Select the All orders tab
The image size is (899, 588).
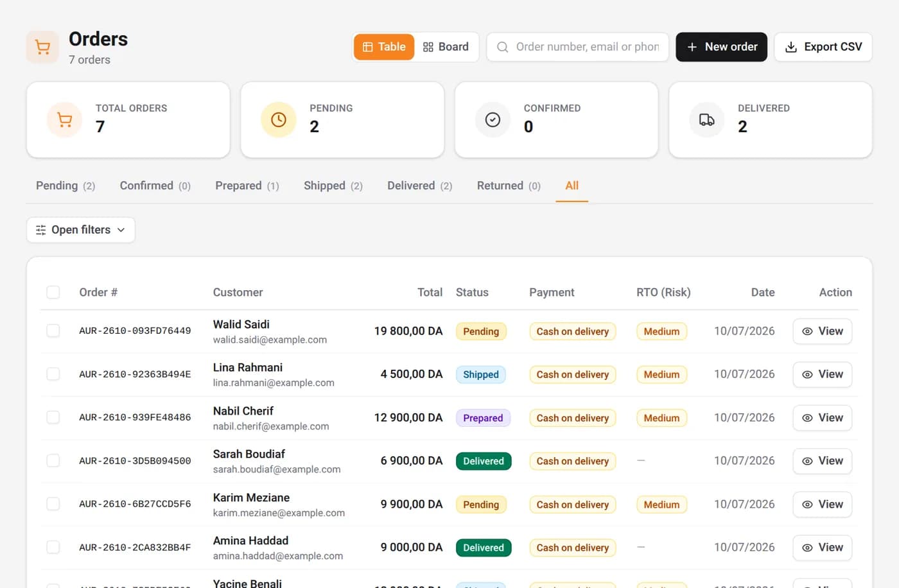tap(572, 186)
